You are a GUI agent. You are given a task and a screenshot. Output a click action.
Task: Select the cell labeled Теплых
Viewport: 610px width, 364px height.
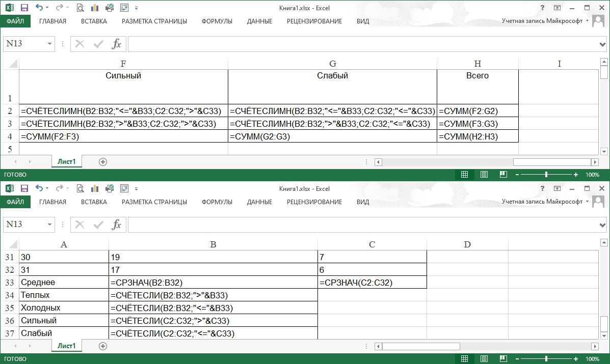64,295
